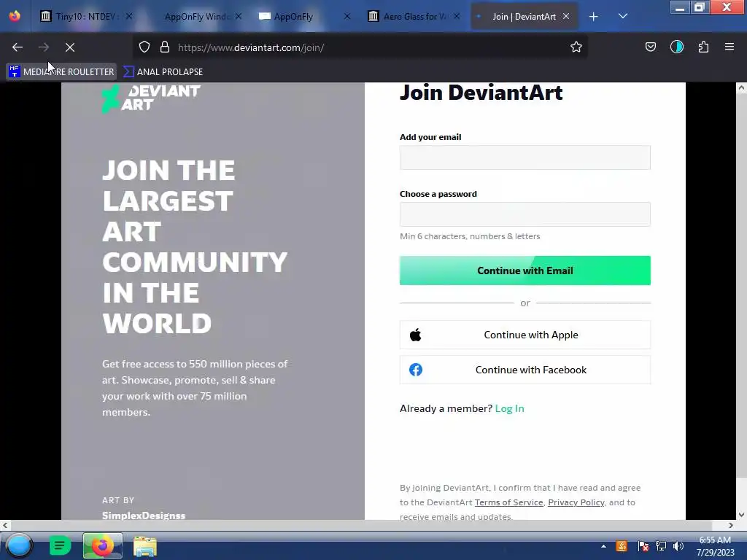Select the Join | DeviantArt tab
Image resolution: width=747 pixels, height=560 pixels.
pyautogui.click(x=524, y=17)
